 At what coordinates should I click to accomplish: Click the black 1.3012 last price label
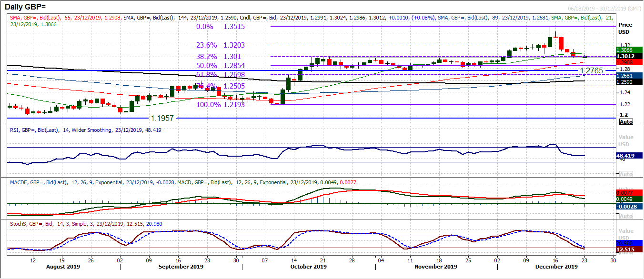625,56
